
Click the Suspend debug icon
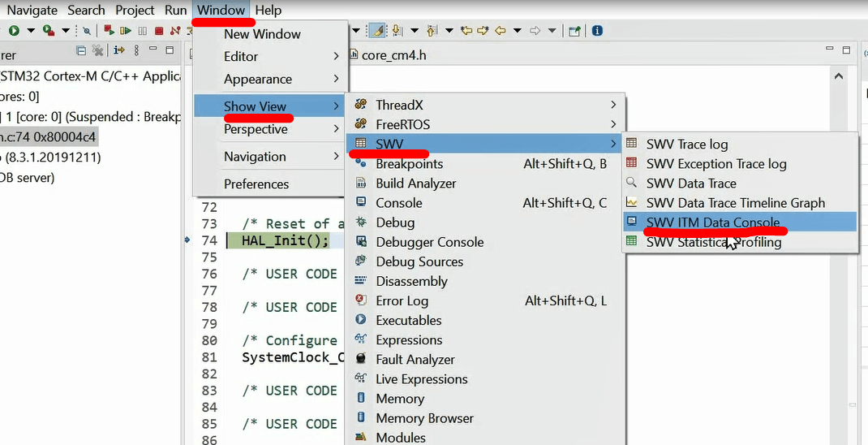[x=142, y=31]
